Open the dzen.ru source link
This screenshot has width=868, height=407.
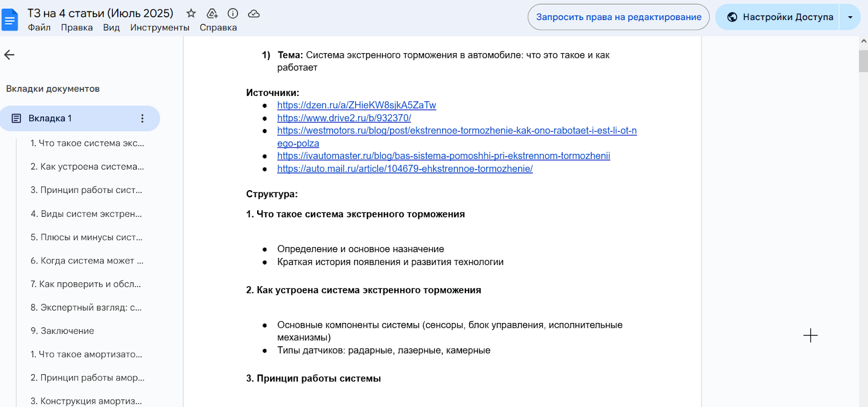point(356,105)
